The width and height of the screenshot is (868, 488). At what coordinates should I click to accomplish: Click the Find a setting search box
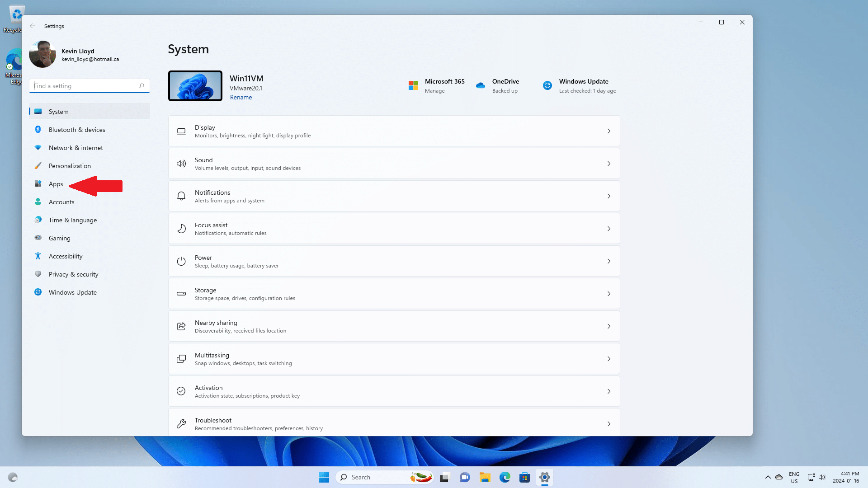click(86, 86)
